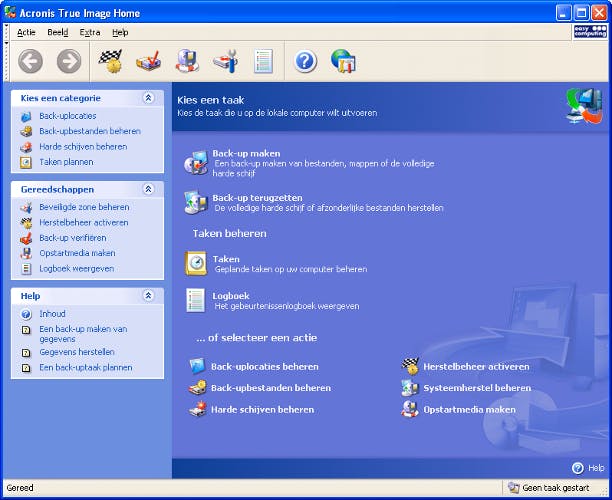Click the question mark icon beside Inhoud
This screenshot has height=500, width=612.
click(x=26, y=314)
